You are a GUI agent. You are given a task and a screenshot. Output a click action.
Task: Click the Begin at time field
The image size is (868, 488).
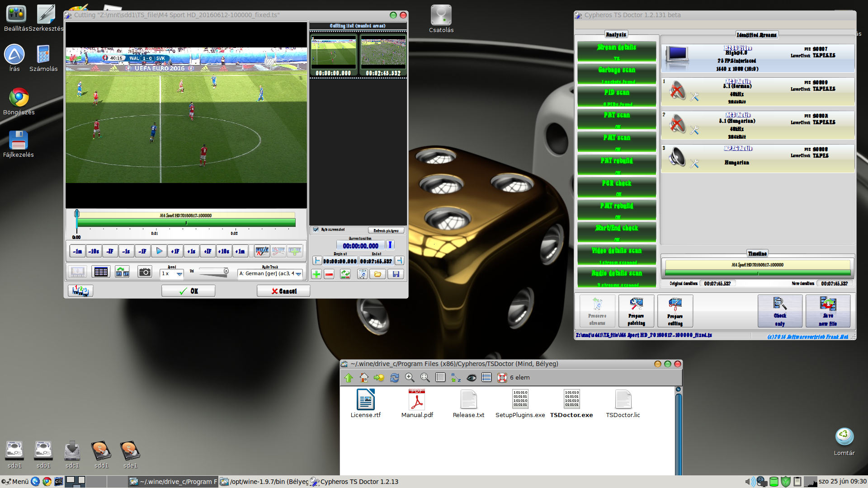[340, 261]
